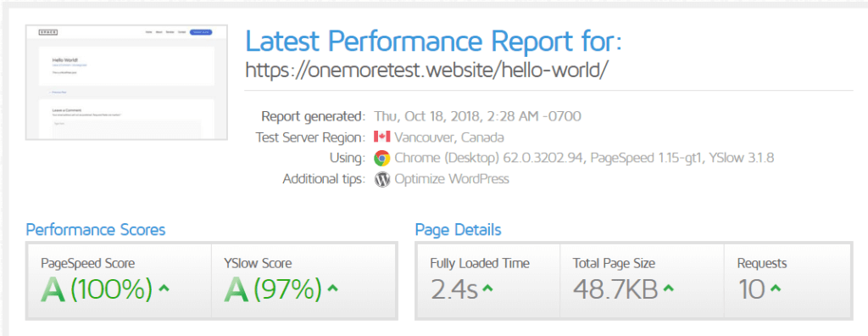Click the Chrome browser icon
868x336 pixels.
point(382,158)
